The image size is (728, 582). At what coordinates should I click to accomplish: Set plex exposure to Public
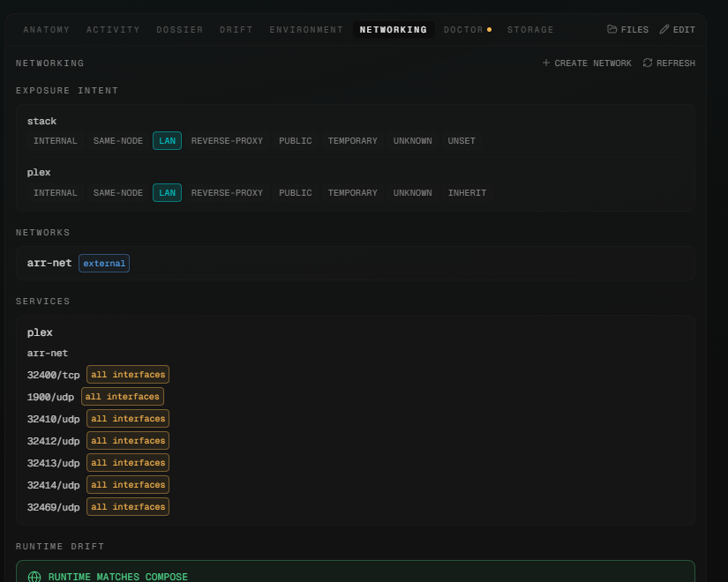coord(296,192)
